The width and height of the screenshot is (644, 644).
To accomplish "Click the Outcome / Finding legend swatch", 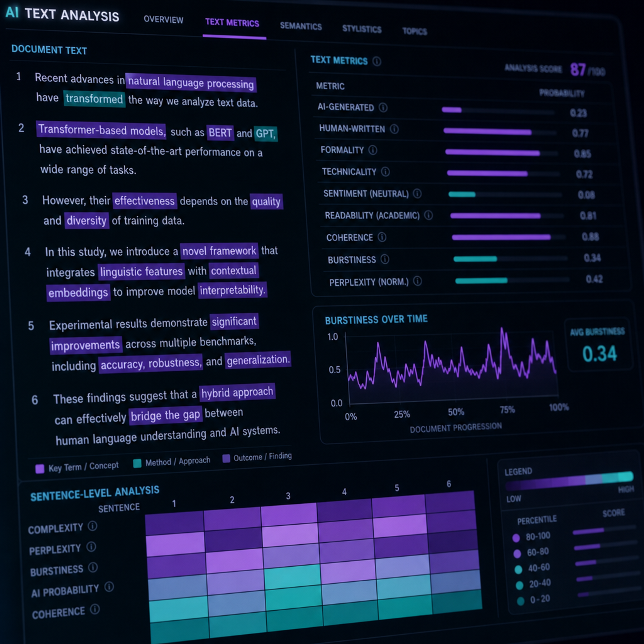I will [226, 459].
